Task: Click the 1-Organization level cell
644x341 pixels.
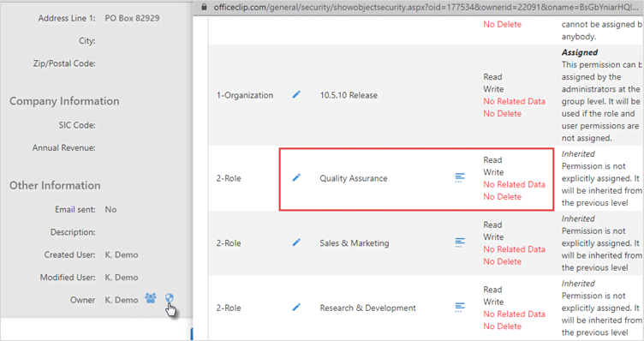Action: 245,95
